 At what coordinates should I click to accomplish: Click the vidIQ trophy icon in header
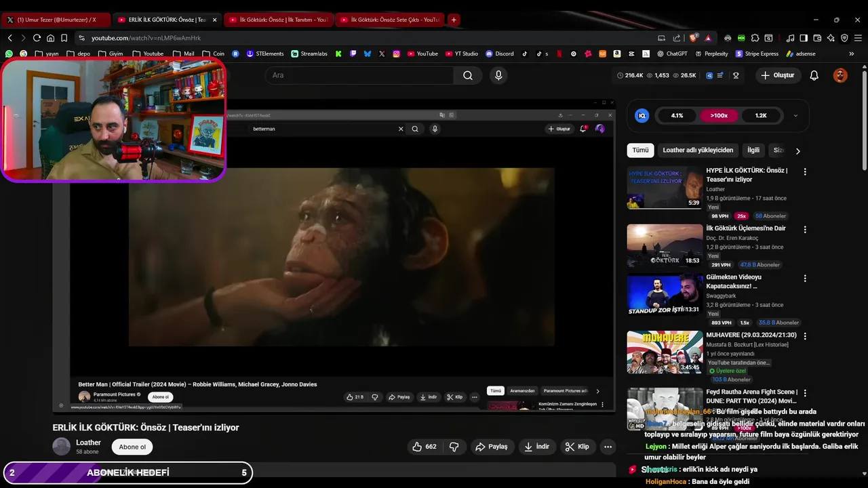pyautogui.click(x=736, y=75)
